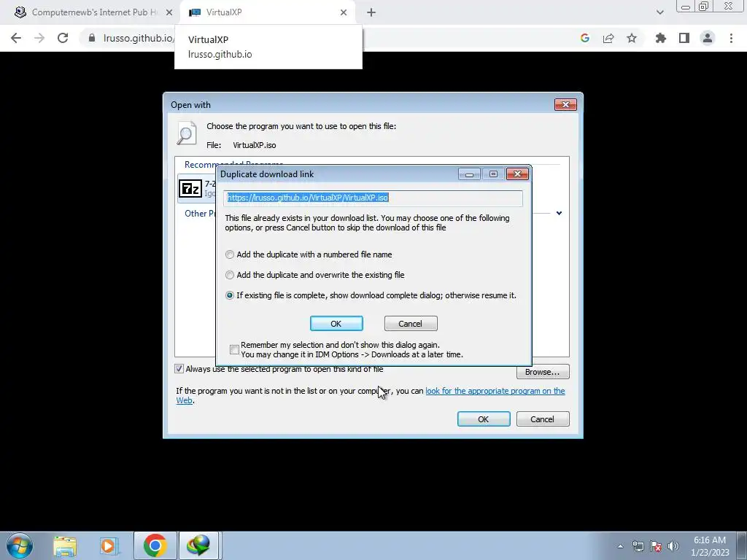Click the VirtualXP.iso file name text
The height and width of the screenshot is (560, 747).
pos(255,145)
